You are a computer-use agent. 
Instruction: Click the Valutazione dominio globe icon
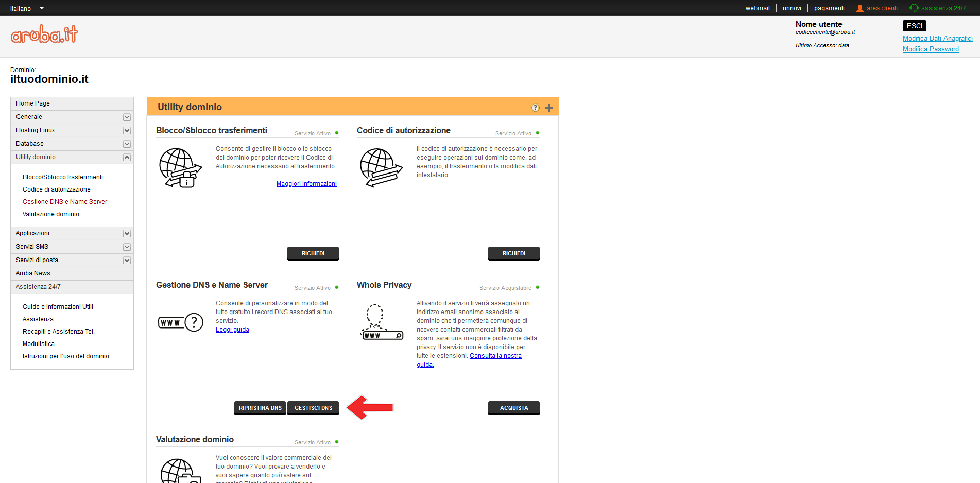pyautogui.click(x=180, y=470)
